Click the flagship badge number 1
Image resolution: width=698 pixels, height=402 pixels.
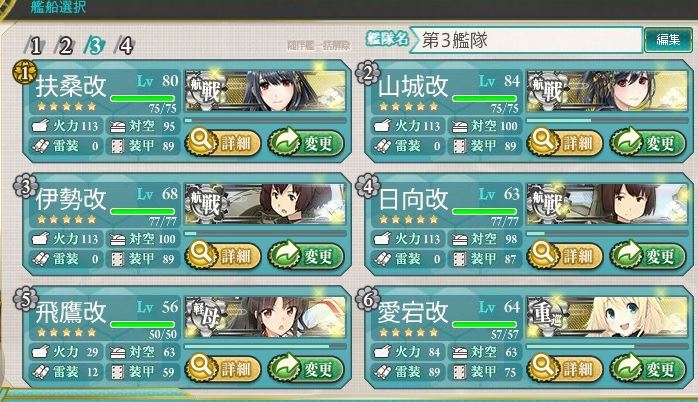tap(24, 73)
